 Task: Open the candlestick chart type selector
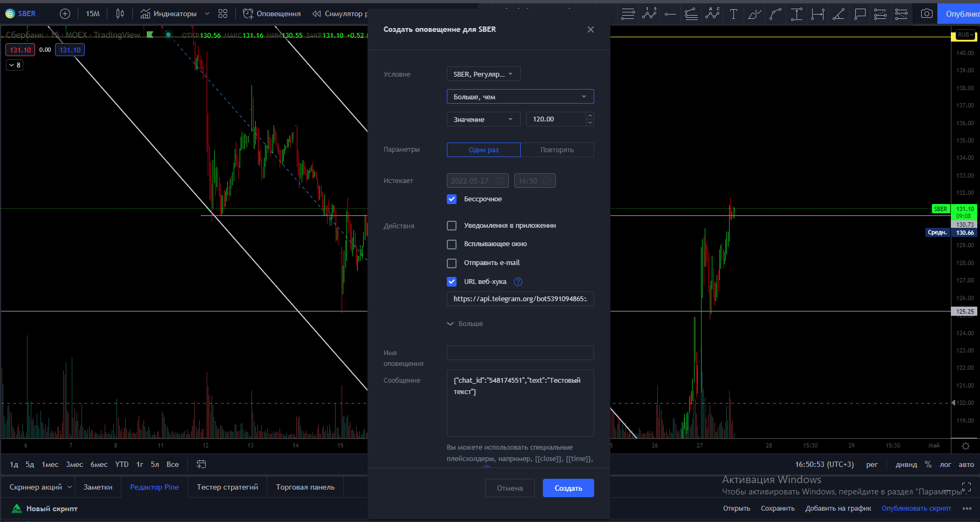(120, 13)
